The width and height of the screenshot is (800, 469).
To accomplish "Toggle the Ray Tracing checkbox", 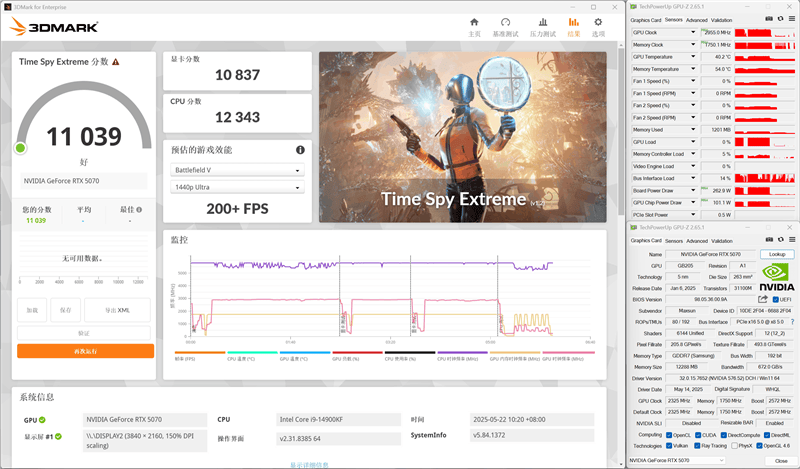I will pos(698,446).
